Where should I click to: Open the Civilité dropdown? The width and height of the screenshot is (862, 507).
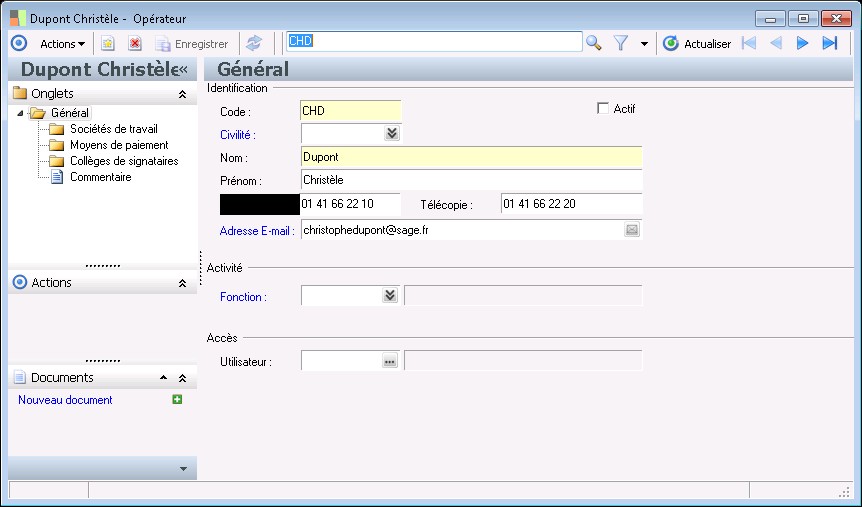391,134
